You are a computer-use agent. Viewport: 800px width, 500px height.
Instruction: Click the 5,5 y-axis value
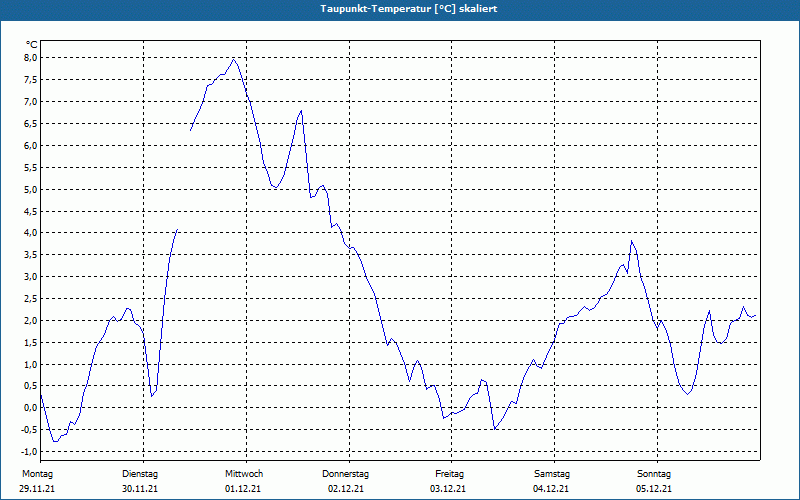pos(31,167)
